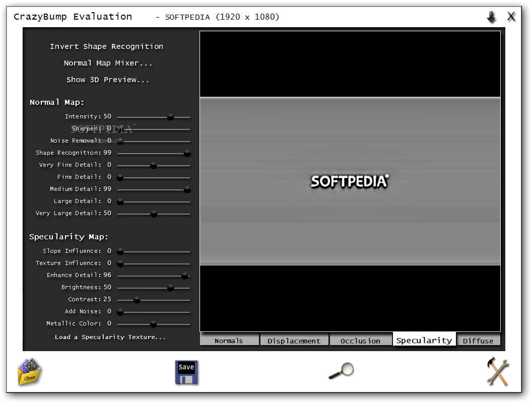Click the Brightness slider handle

(x=170, y=288)
